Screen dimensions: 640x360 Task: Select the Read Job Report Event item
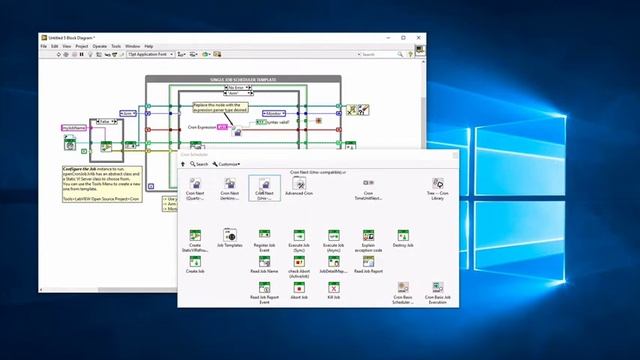(x=264, y=293)
